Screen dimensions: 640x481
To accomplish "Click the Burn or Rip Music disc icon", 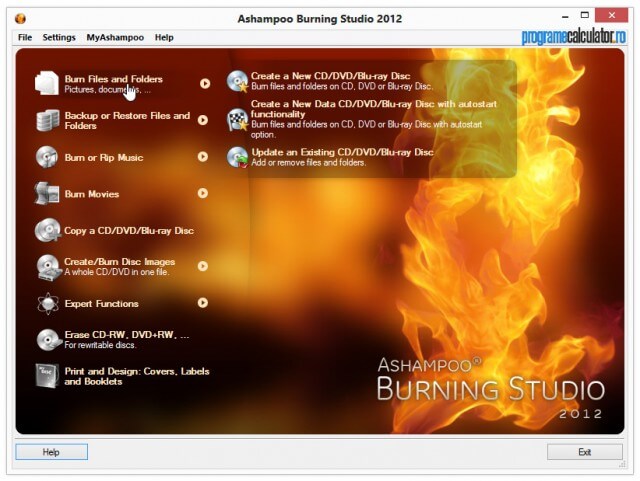I will [47, 157].
